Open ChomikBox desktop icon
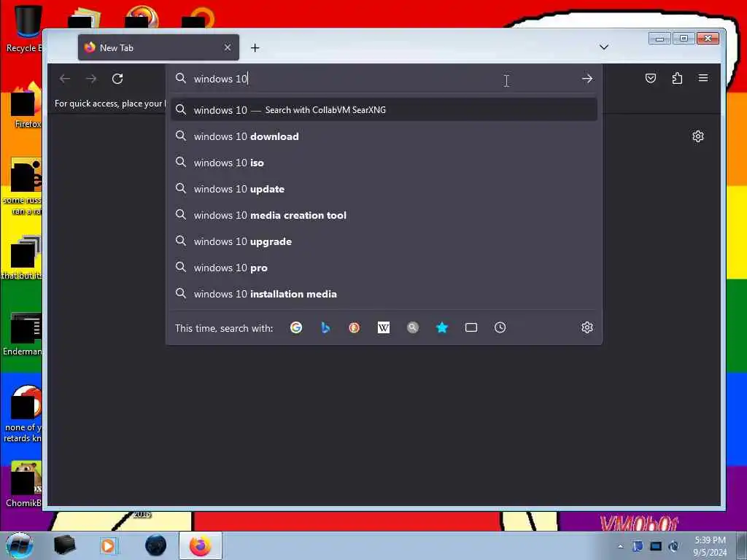This screenshot has height=560, width=747. click(23, 484)
